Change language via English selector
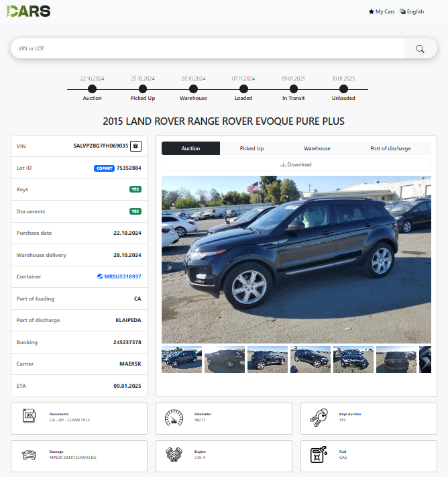Image resolution: width=448 pixels, height=477 pixels. pos(412,11)
